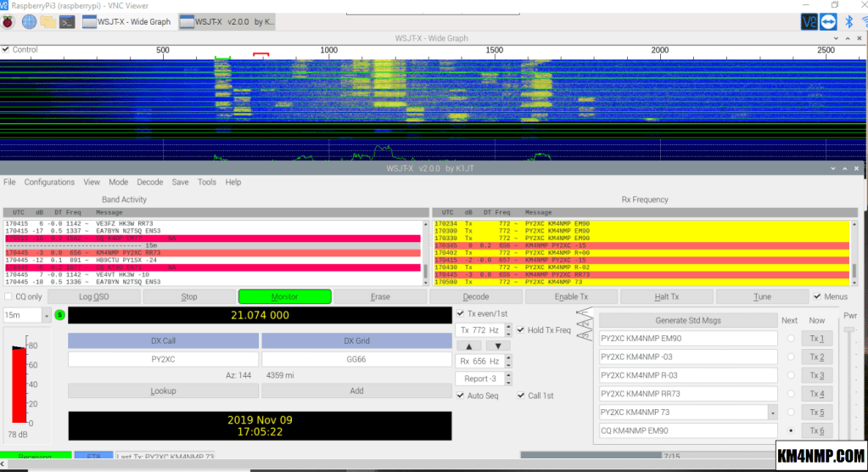Image resolution: width=868 pixels, height=472 pixels.
Task: Launch the web browser globe icon
Action: [x=30, y=21]
